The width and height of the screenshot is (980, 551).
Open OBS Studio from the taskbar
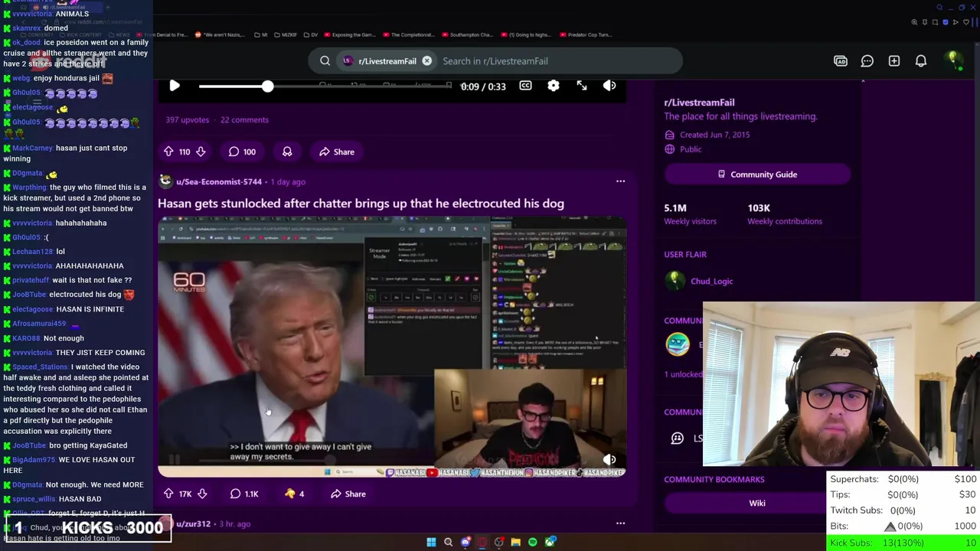pyautogui.click(x=498, y=542)
